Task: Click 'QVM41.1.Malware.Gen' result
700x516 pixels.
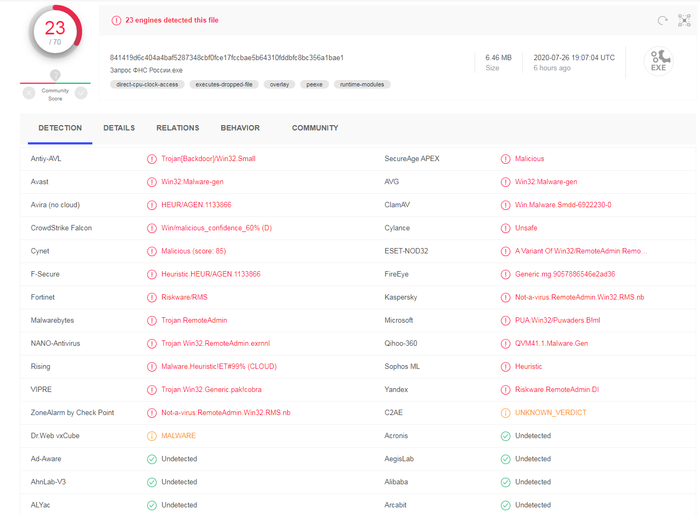Action: coord(551,343)
